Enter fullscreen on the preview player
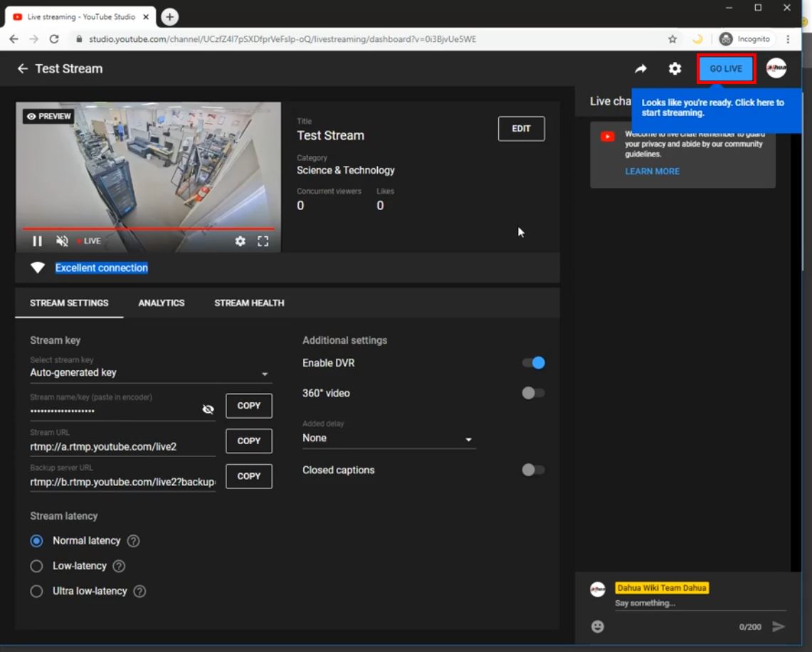 [x=263, y=241]
